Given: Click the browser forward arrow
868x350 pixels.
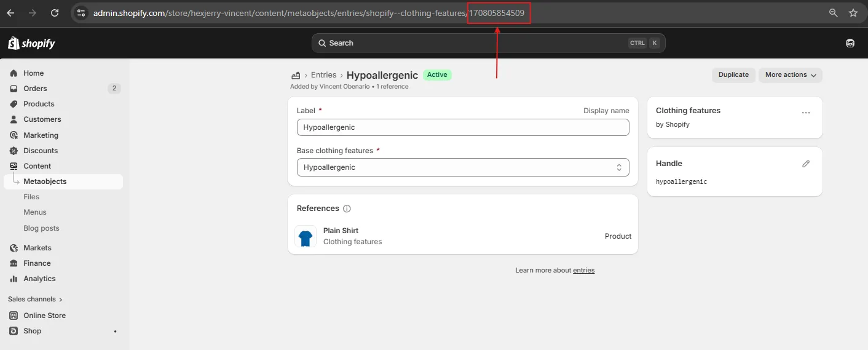Looking at the screenshot, I should point(33,13).
